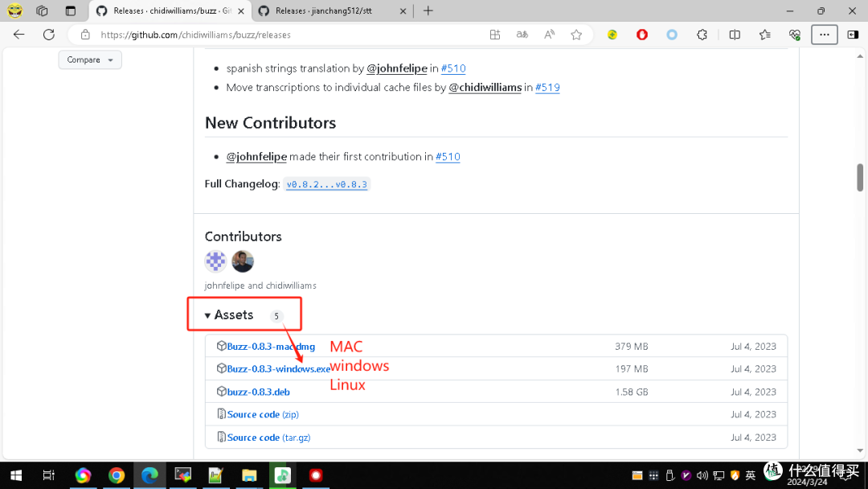Viewport: 868px width, 489px height.
Task: Add this page to favorites with the star
Action: click(576, 35)
